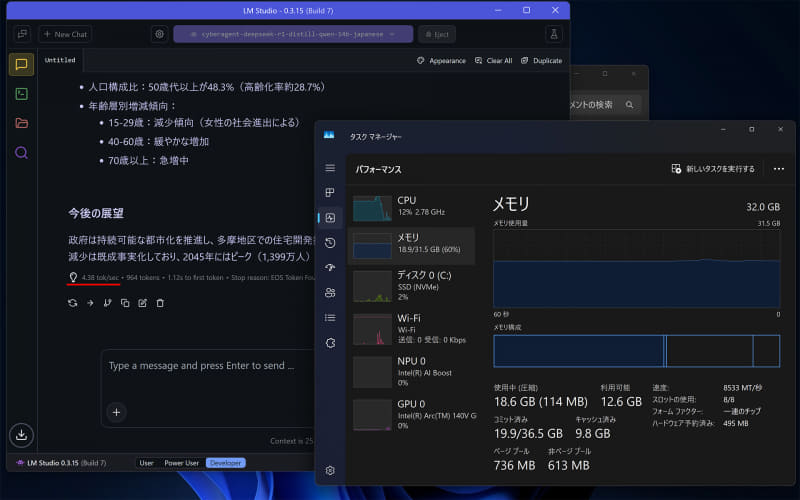Image resolution: width=800 pixels, height=500 pixels.
Task: Select GPU 0 in performance list
Action: pos(411,415)
